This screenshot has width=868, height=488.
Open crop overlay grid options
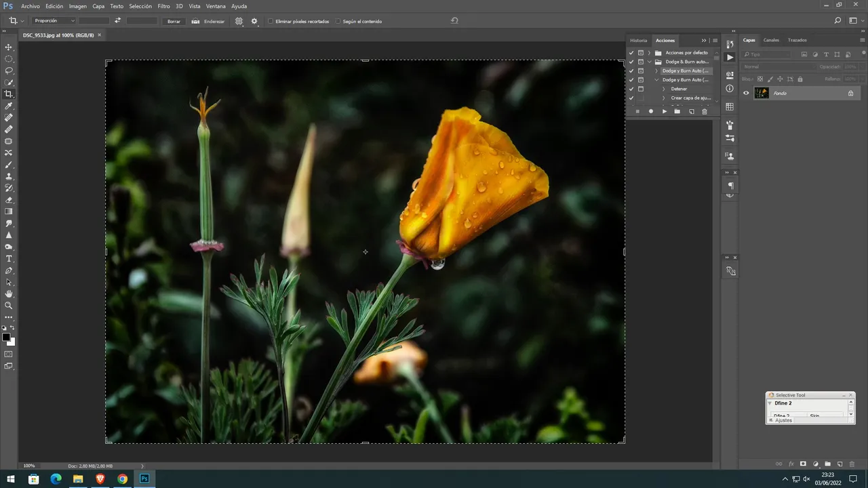pos(239,21)
